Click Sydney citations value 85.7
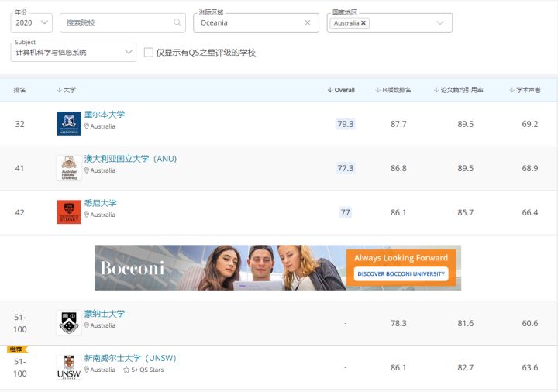Screen dimensions: 558x392 [x=465, y=212]
